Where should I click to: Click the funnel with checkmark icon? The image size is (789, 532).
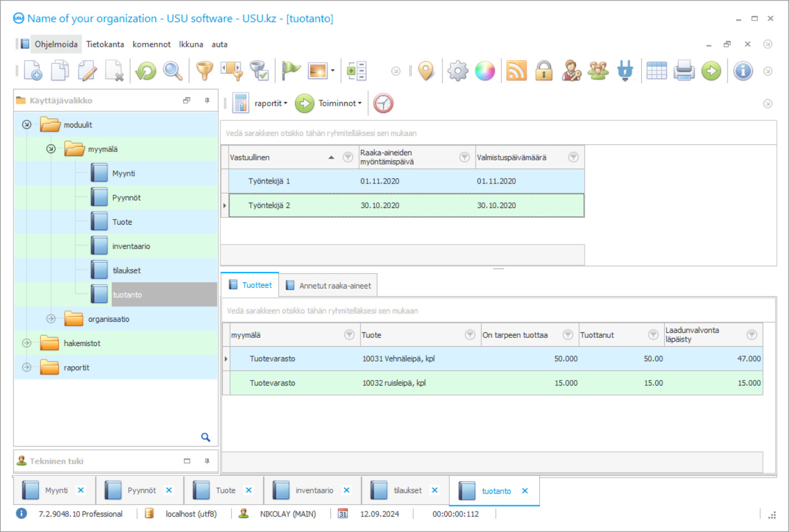pos(259,71)
